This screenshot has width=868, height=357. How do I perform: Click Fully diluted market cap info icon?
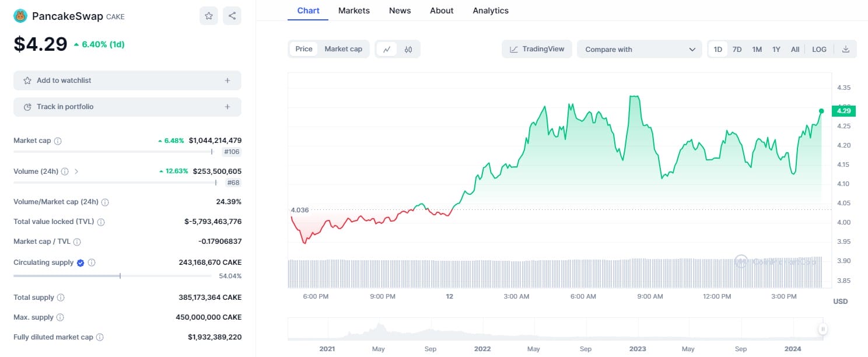point(100,337)
